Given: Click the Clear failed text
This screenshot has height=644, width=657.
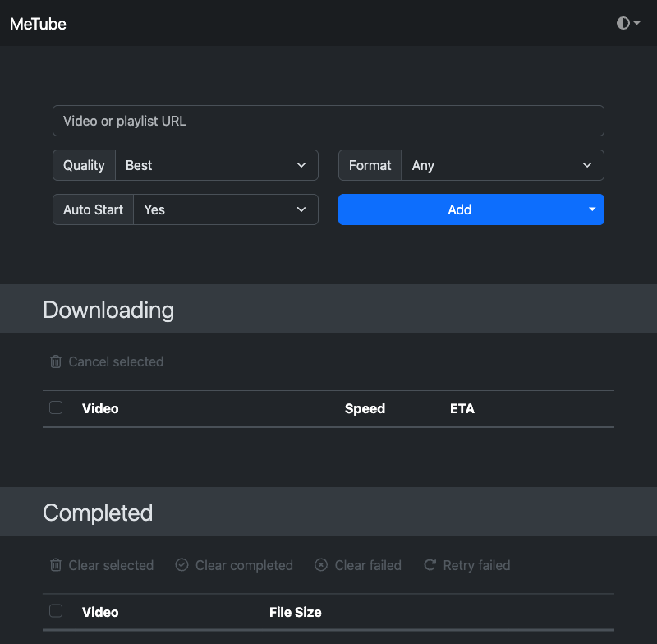Looking at the screenshot, I should point(368,566).
